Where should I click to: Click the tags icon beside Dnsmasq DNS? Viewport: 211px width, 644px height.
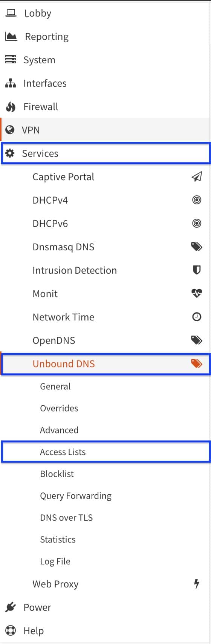click(x=197, y=247)
